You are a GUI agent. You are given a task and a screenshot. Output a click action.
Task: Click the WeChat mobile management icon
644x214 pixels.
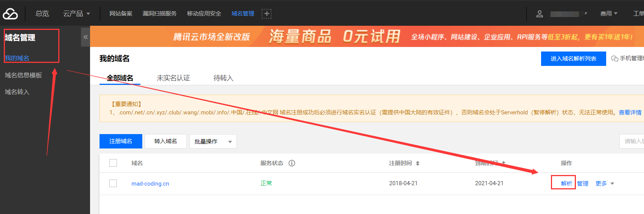point(614,58)
